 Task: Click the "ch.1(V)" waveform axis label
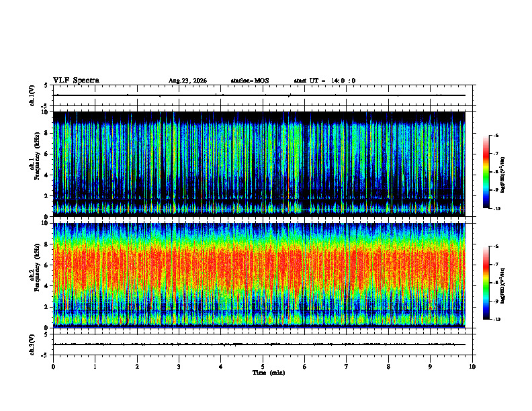point(32,95)
